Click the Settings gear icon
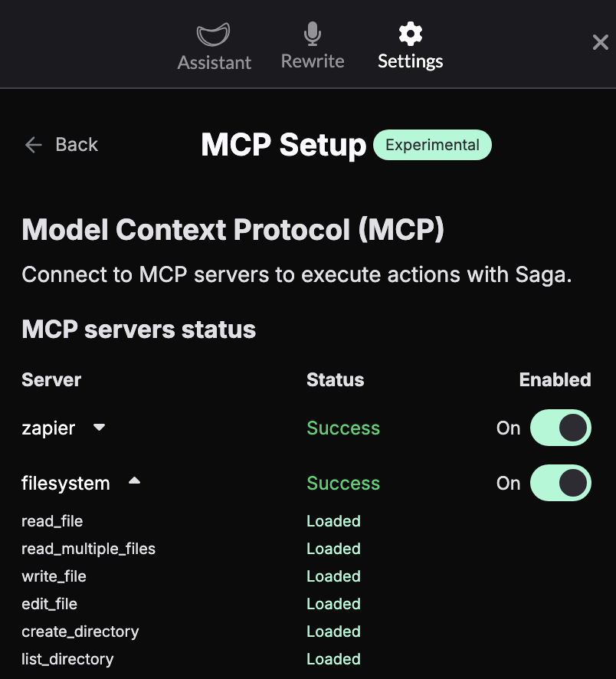 410,33
